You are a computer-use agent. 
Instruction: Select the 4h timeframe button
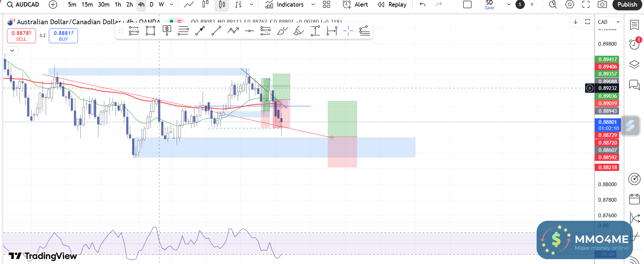coord(141,4)
